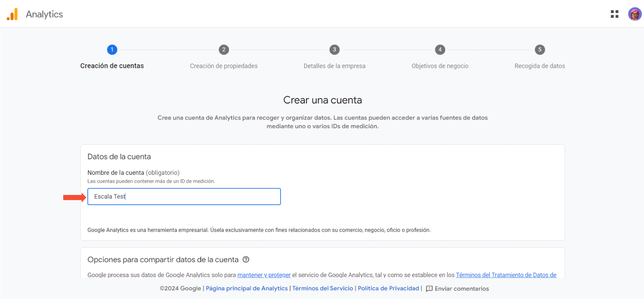Go to Detalles de la empresa step label
The height and width of the screenshot is (299, 644).
334,66
